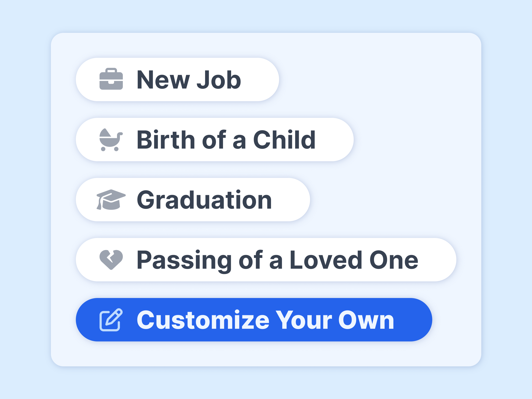Viewport: 532px width, 399px height.
Task: Select the icon on the Birth of a Child option
Action: point(111,139)
